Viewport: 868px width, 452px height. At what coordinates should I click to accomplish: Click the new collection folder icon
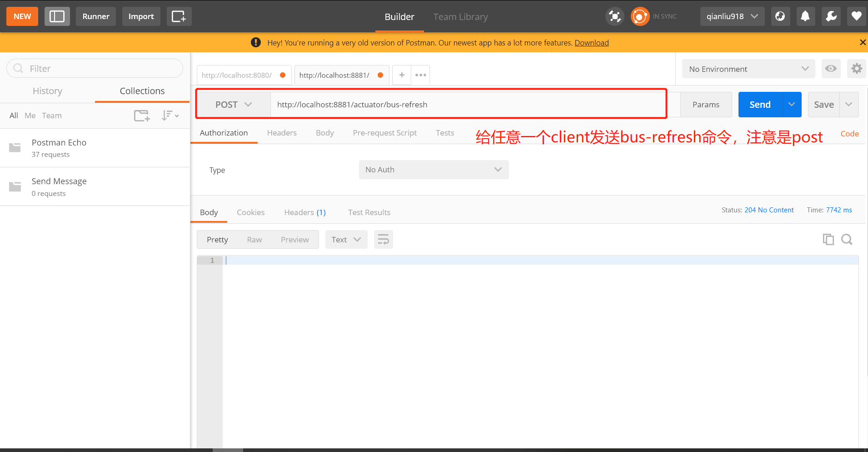point(142,116)
